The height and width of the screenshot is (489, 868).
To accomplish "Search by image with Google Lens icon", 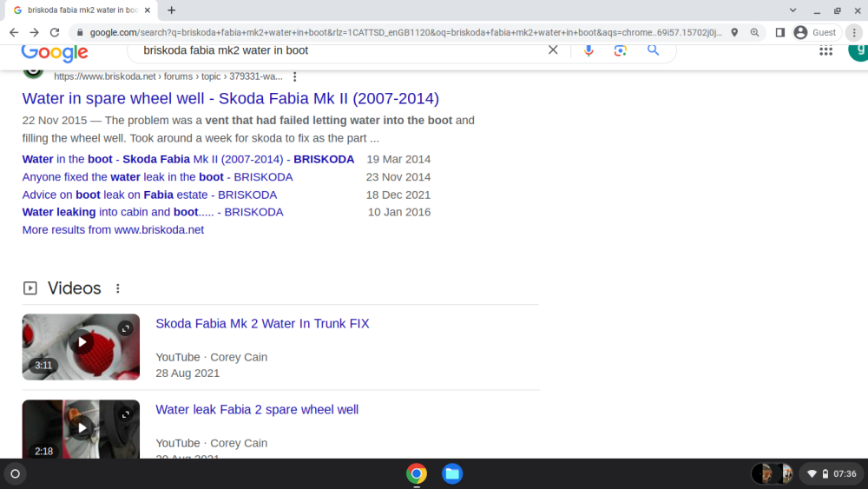I will 620,50.
